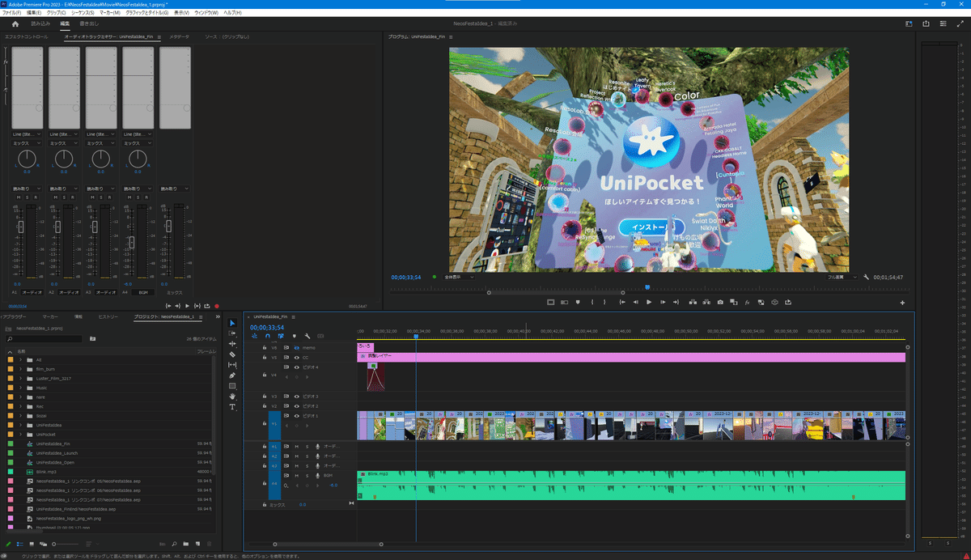Screen dimensions: 971x560
Task: Switch to the 書き出し workspace tab
Action: (89, 24)
